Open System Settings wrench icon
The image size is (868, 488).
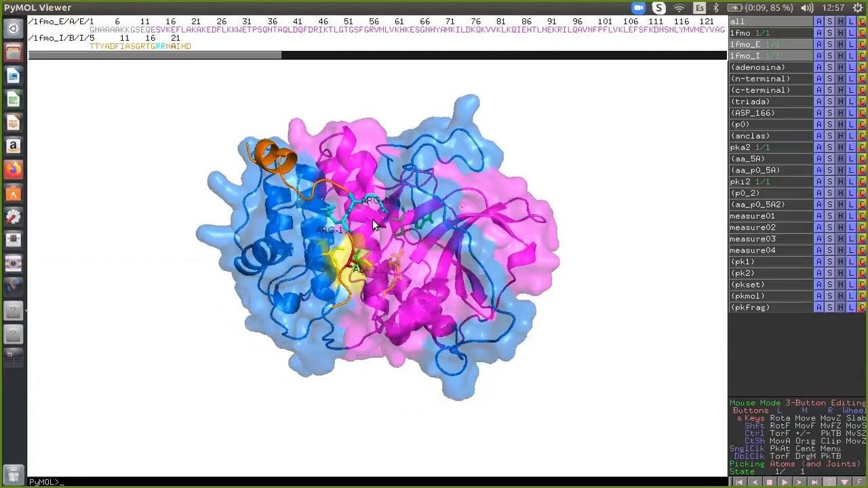(13, 217)
